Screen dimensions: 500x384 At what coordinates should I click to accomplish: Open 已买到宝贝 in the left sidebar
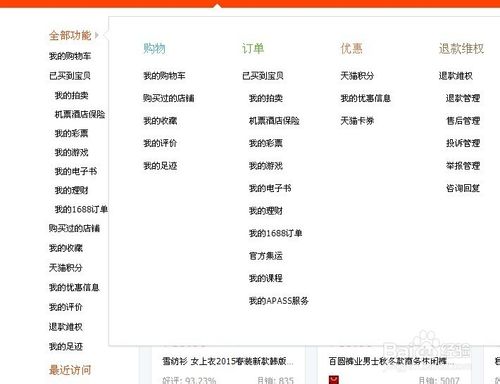(x=70, y=76)
